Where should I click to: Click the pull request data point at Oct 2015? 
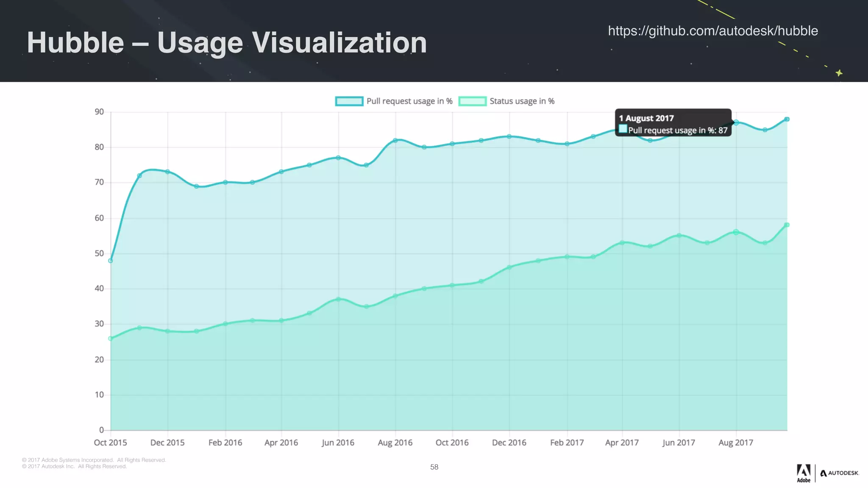point(111,261)
